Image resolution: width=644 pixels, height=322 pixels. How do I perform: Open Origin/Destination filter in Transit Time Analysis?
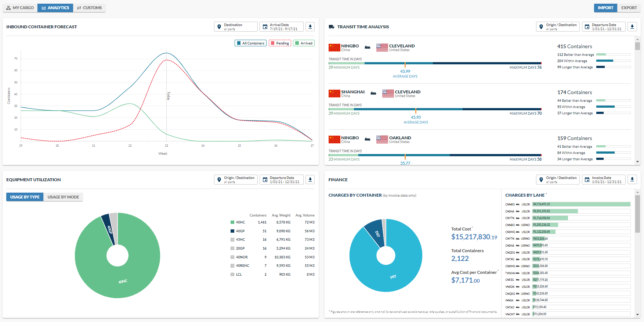[x=558, y=27]
